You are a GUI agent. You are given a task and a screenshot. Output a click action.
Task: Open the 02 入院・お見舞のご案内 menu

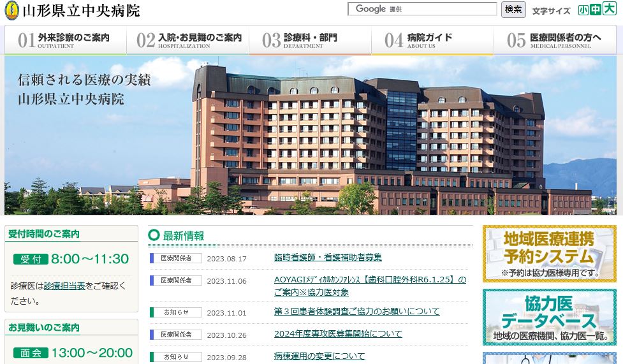(187, 40)
